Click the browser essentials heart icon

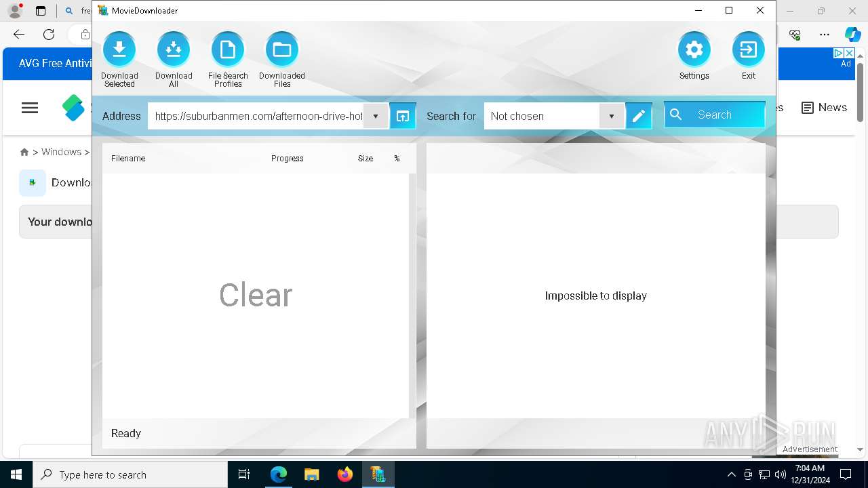coord(795,35)
